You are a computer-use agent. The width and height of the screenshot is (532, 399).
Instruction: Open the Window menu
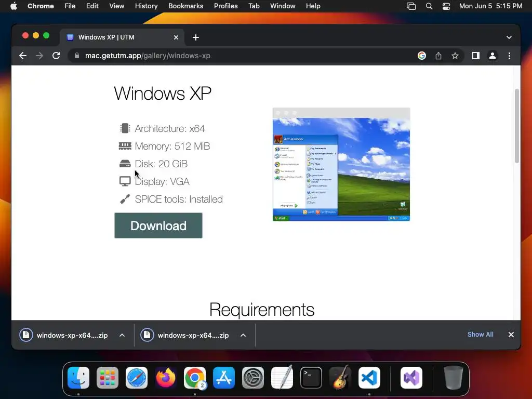point(283,6)
